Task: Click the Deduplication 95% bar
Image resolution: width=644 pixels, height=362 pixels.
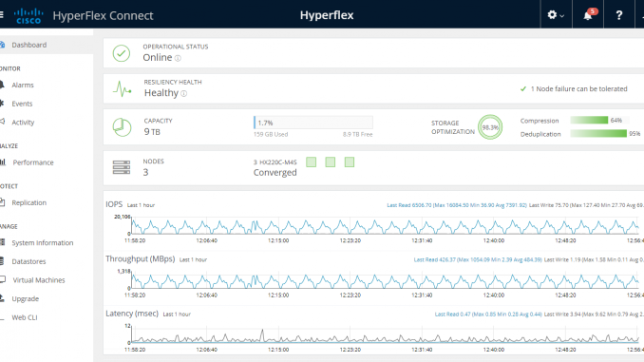Action: (x=598, y=134)
